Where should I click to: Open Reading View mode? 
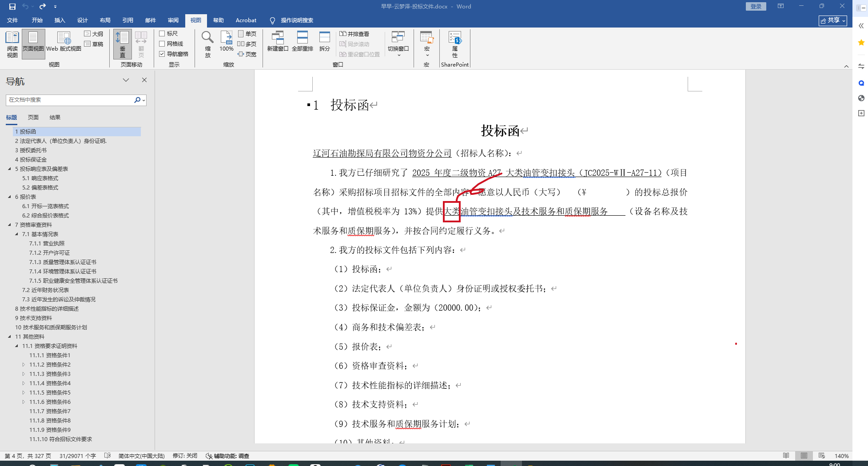tap(12, 44)
